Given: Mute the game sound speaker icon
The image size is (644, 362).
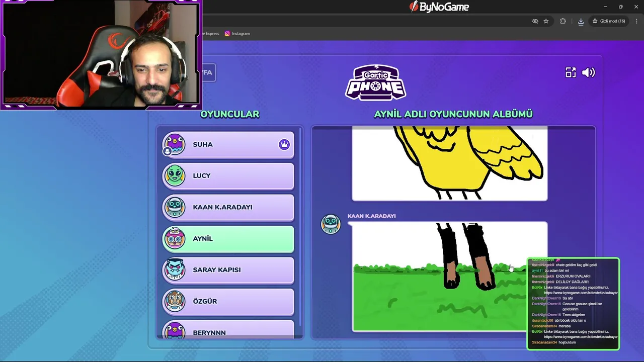Looking at the screenshot, I should [x=588, y=72].
